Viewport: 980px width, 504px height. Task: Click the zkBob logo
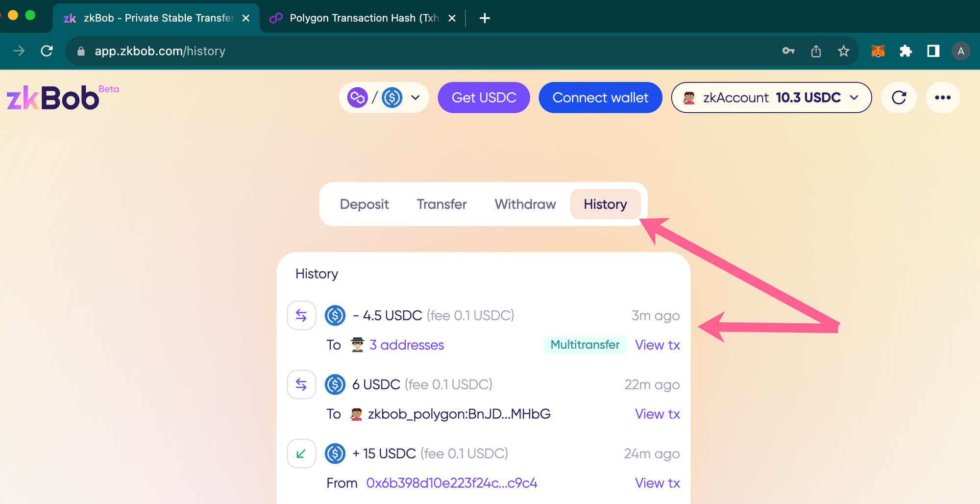click(62, 97)
